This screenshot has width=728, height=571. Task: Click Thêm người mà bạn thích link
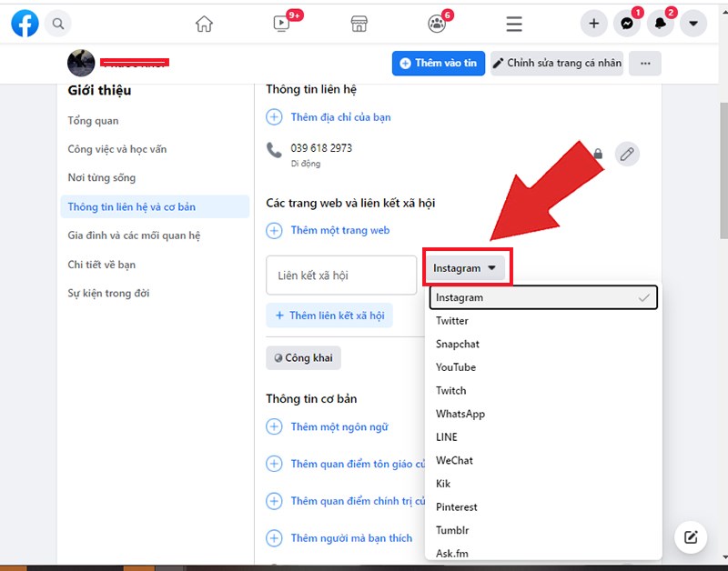coord(351,538)
